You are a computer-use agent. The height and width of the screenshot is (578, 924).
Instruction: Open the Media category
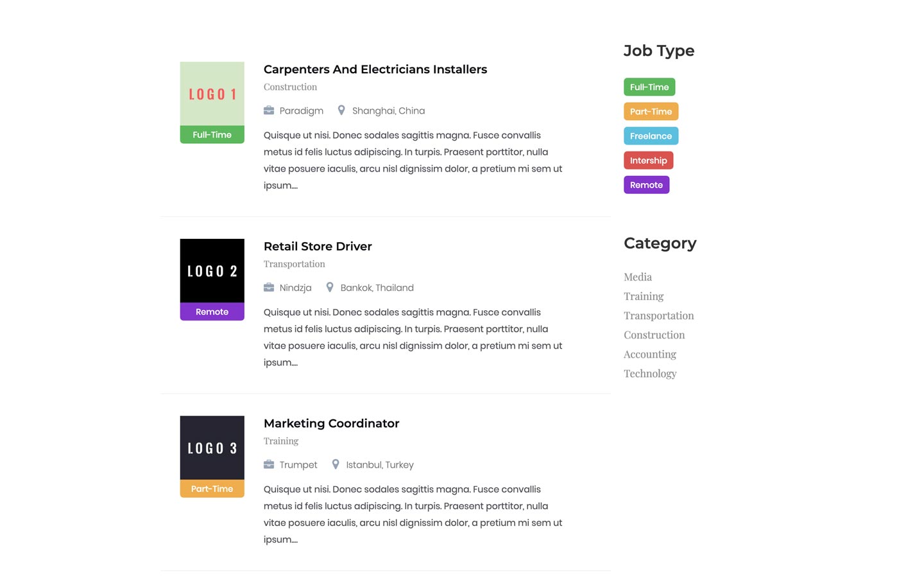[637, 277]
